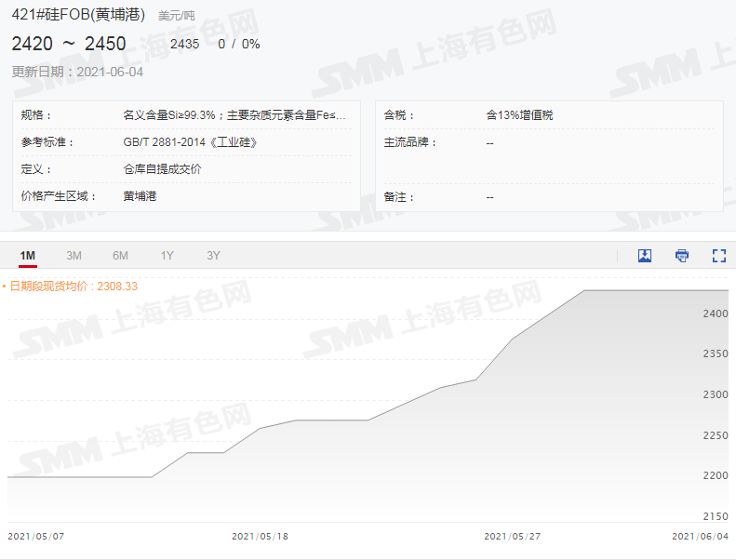Click the 仓库自提成交价 definition text
Image resolution: width=736 pixels, height=560 pixels.
[x=162, y=169]
